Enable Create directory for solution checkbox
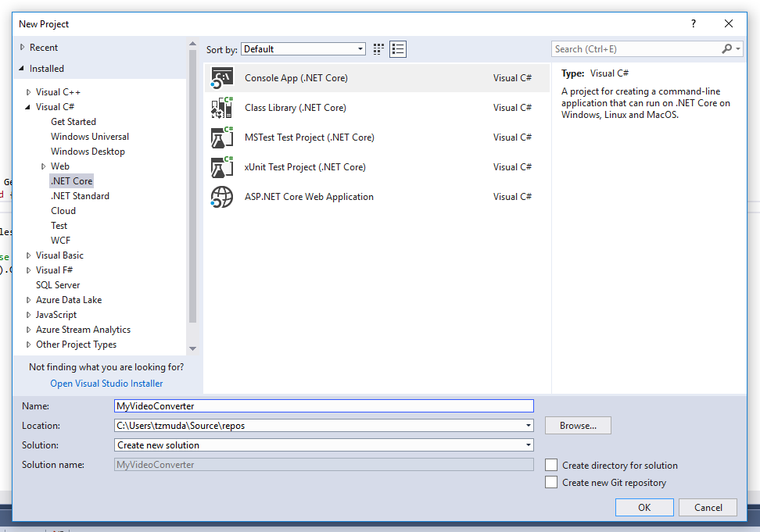The image size is (760, 532). click(551, 465)
